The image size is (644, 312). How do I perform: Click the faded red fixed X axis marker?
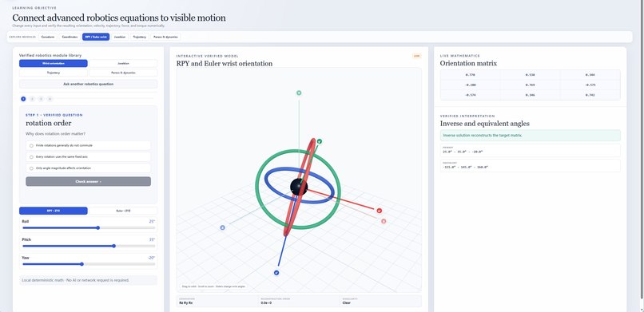384,221
